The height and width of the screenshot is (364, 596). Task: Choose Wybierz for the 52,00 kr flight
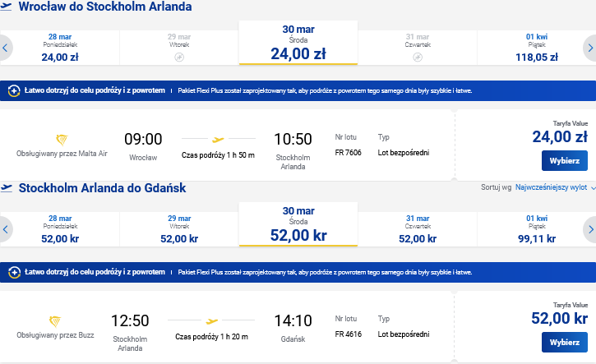pyautogui.click(x=565, y=343)
